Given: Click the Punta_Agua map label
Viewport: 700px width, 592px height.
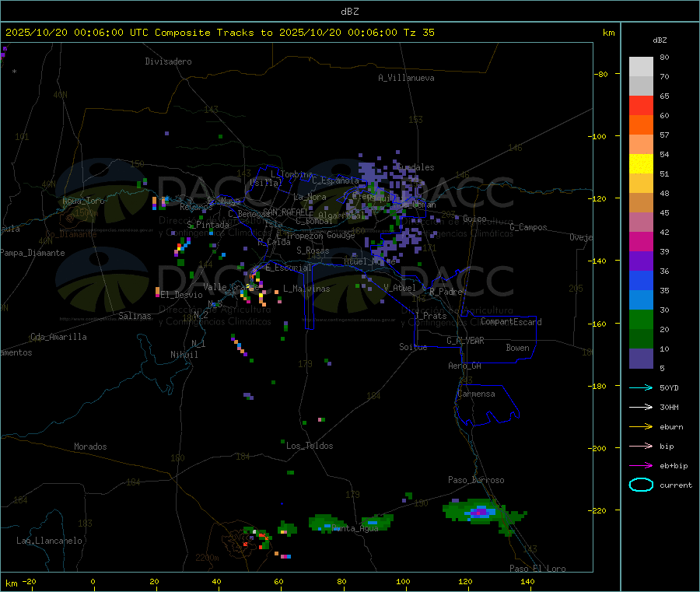Looking at the screenshot, I should click(355, 528).
